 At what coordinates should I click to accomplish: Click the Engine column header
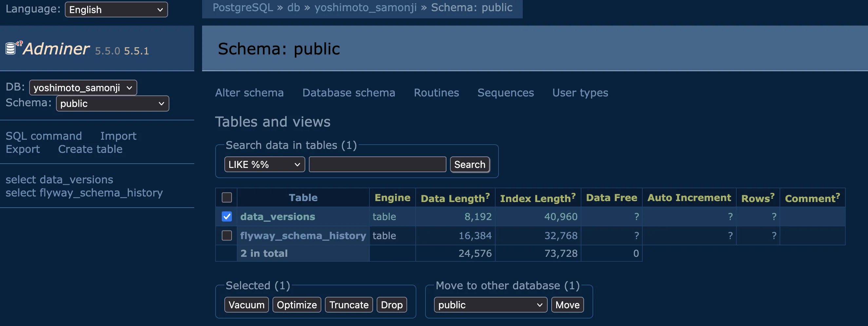[x=392, y=197]
